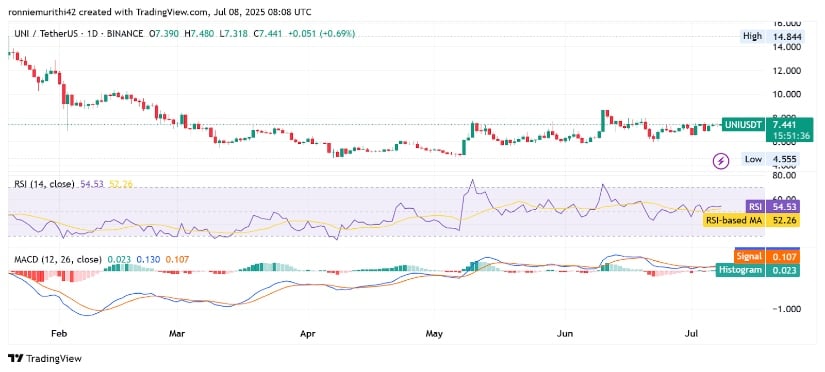Click the Apr label on time axis

click(309, 334)
